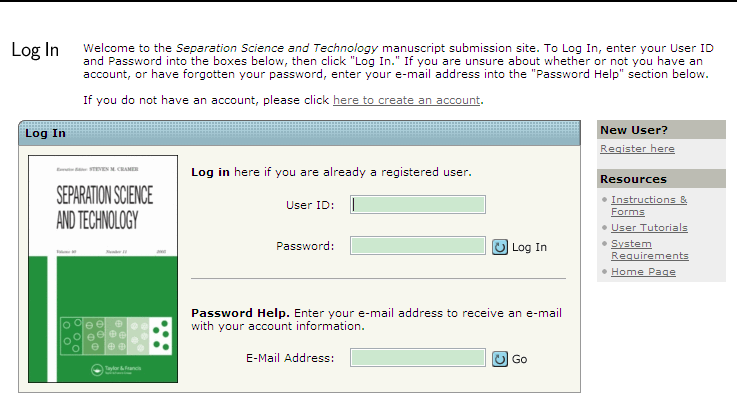
Task: Go to the Home Page link
Action: [643, 272]
